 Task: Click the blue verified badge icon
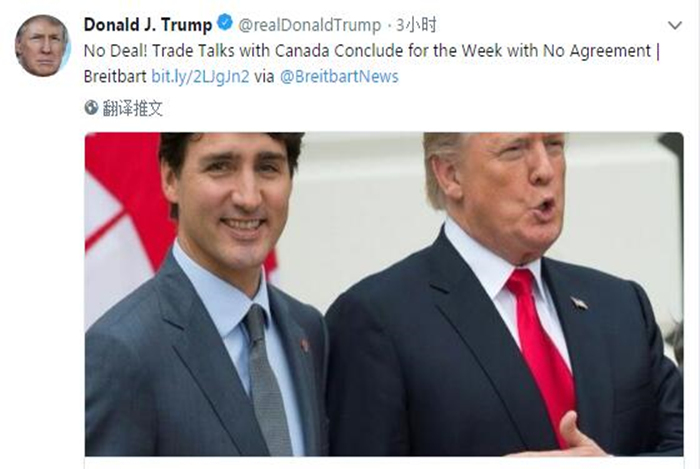tap(225, 23)
